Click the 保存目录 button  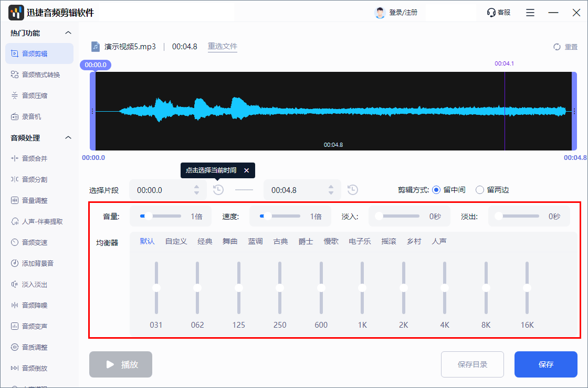(x=472, y=364)
